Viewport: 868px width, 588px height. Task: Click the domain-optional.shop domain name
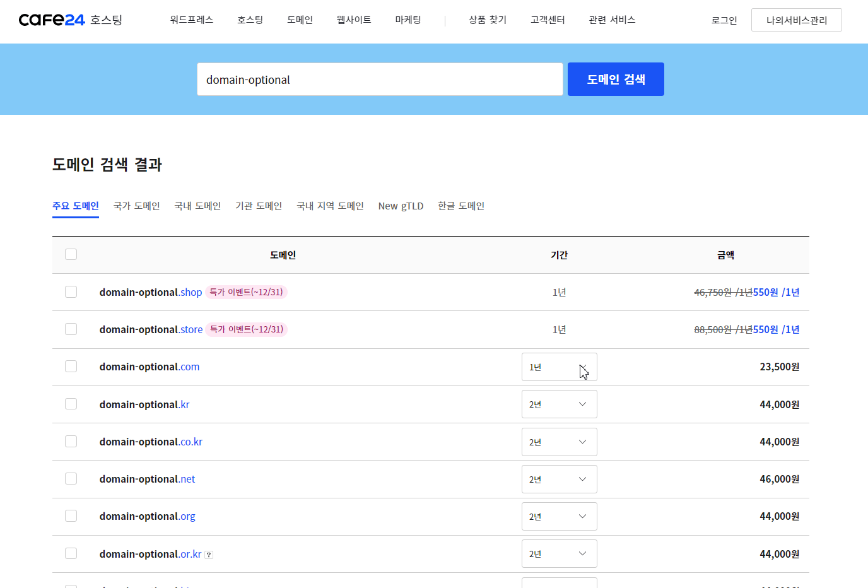(151, 292)
